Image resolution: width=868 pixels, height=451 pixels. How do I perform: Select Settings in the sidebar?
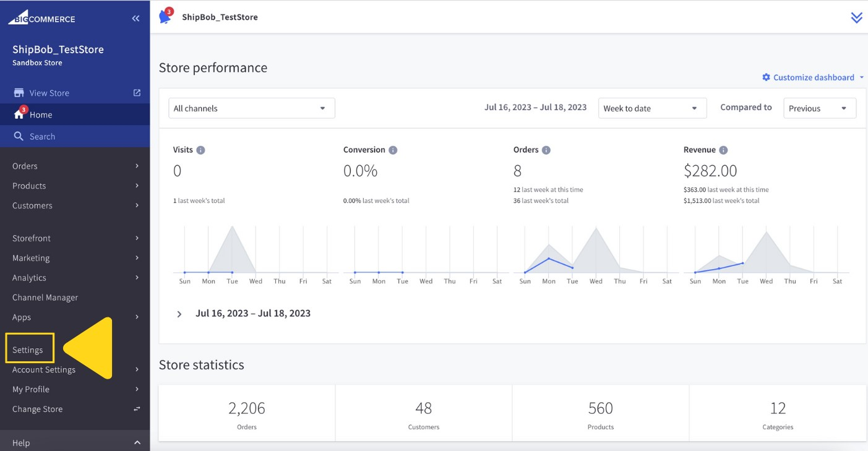click(29, 349)
